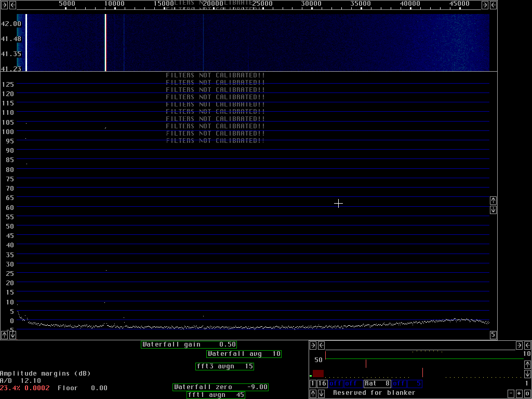
Task: Click the 'Waterfall gain 0.50' box
Action: 189,344
